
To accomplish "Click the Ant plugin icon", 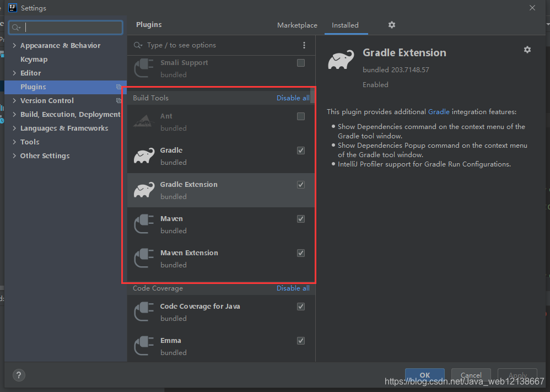I will click(x=144, y=121).
